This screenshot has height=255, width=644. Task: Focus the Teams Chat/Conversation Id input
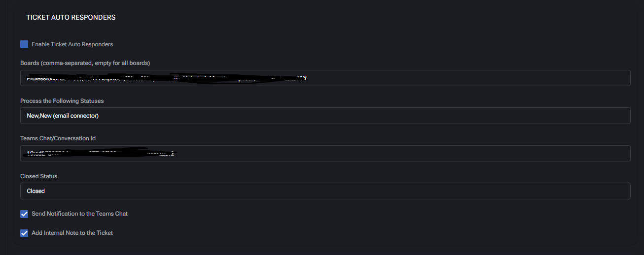394,153
